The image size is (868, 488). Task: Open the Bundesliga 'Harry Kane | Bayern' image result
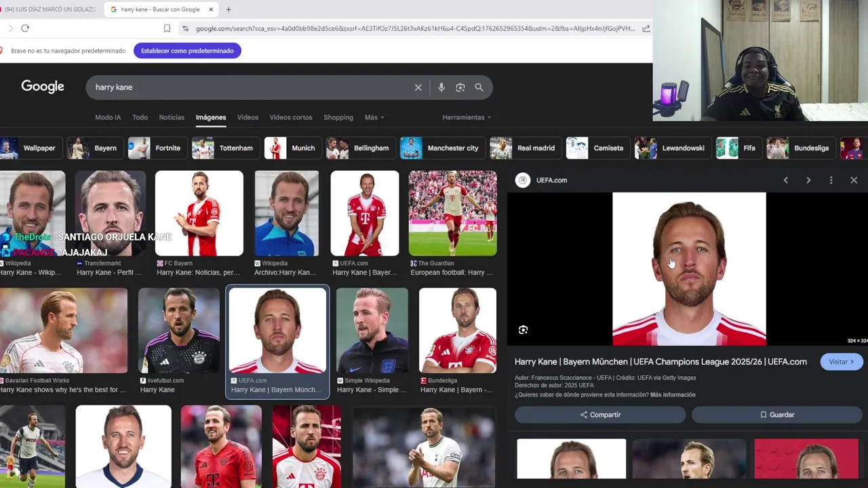[458, 331]
